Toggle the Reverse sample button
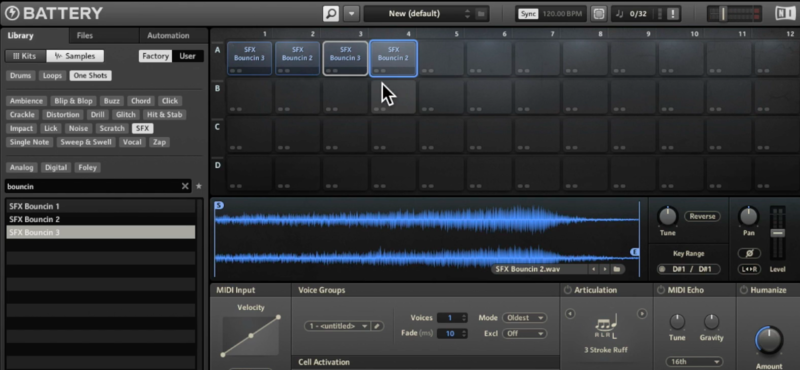Viewport: 800px width, 370px height. [702, 216]
